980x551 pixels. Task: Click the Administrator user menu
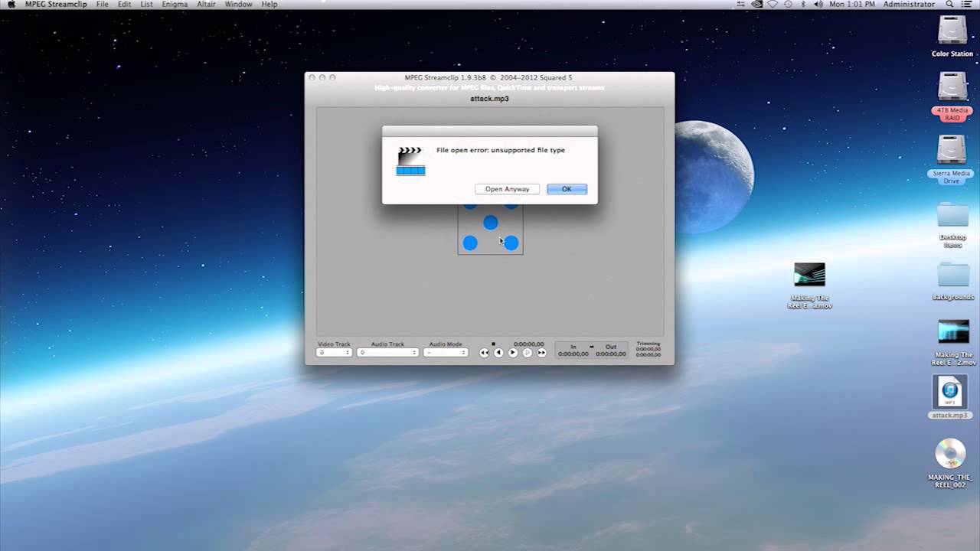tap(909, 5)
